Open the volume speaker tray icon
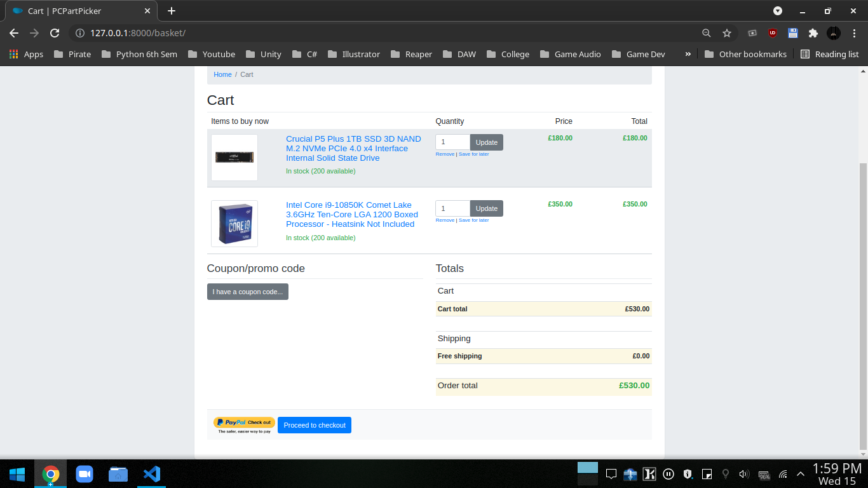Screen dimensions: 868x488 [x=745, y=474]
